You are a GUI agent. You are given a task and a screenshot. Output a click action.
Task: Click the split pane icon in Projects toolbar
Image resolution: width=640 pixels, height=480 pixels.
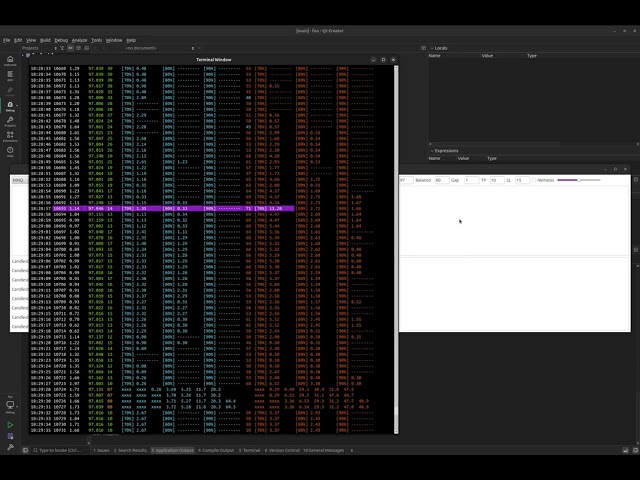(x=78, y=48)
